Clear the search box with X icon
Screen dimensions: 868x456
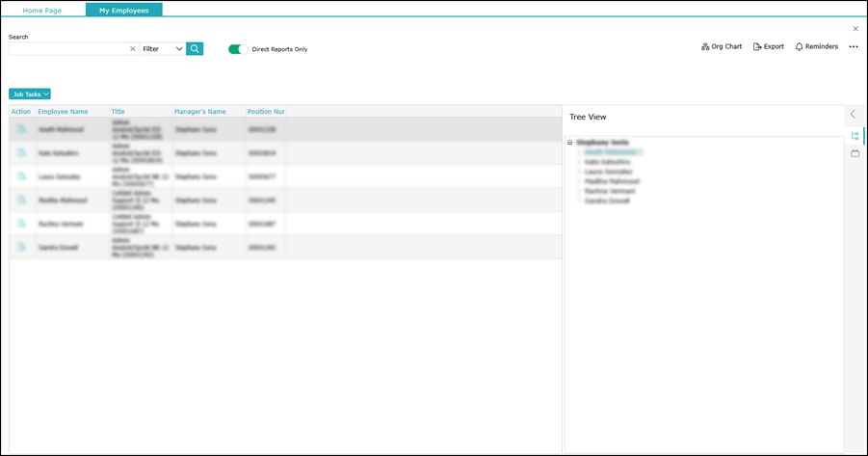coord(133,48)
